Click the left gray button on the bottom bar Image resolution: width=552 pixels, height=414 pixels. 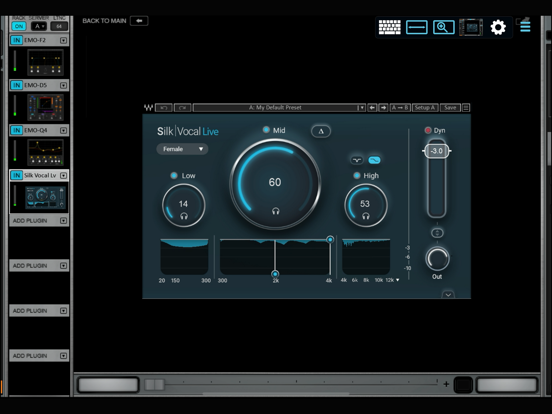pos(108,385)
